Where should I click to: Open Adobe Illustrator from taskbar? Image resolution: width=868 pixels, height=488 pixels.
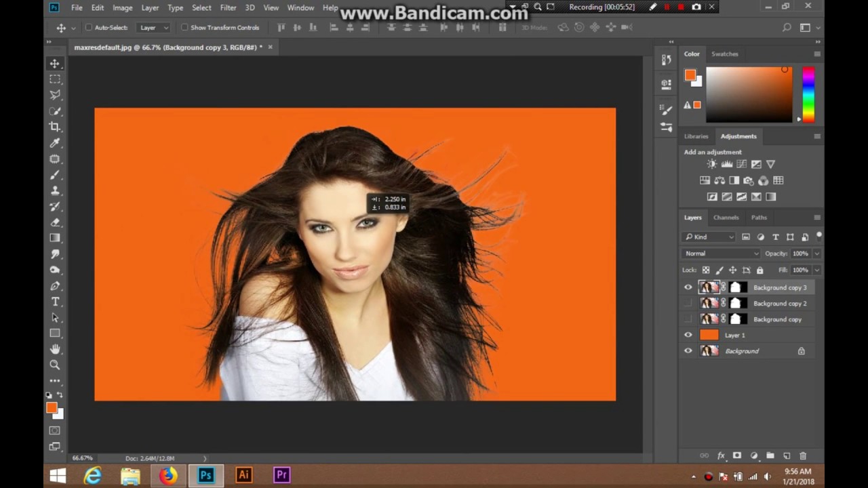pos(243,475)
